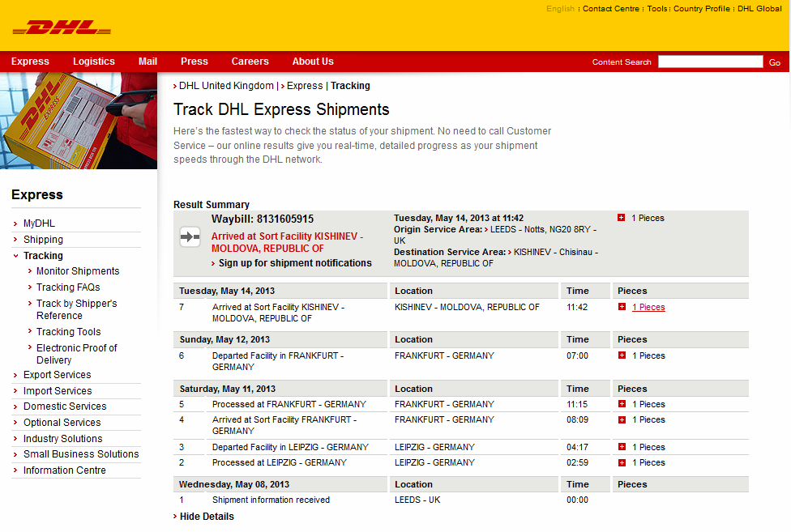Click the 'Sunday, May 12, 2013' date header
The height and width of the screenshot is (532, 791).
[x=224, y=339]
